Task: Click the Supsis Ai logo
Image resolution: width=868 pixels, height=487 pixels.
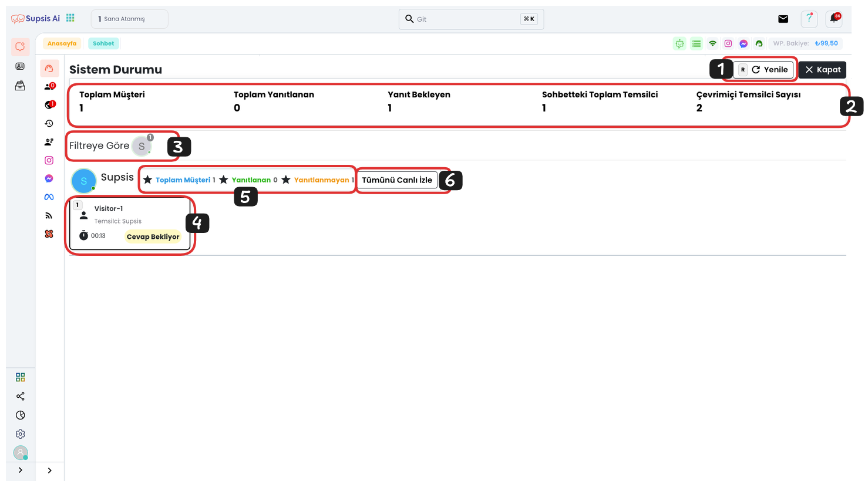Action: (x=35, y=19)
